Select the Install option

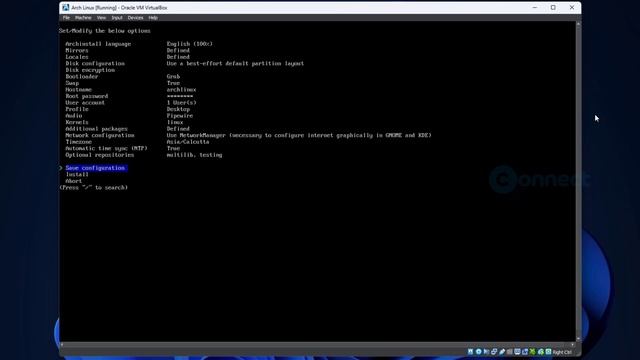[77, 174]
